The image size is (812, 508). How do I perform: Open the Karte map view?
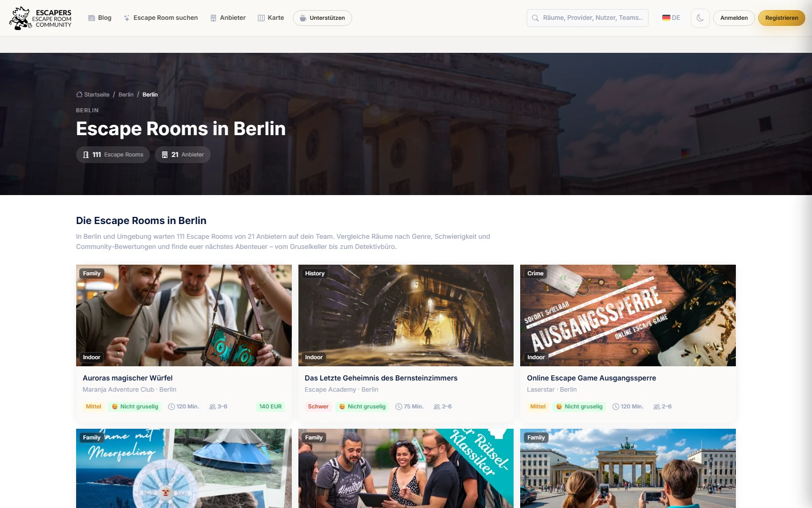pos(271,18)
